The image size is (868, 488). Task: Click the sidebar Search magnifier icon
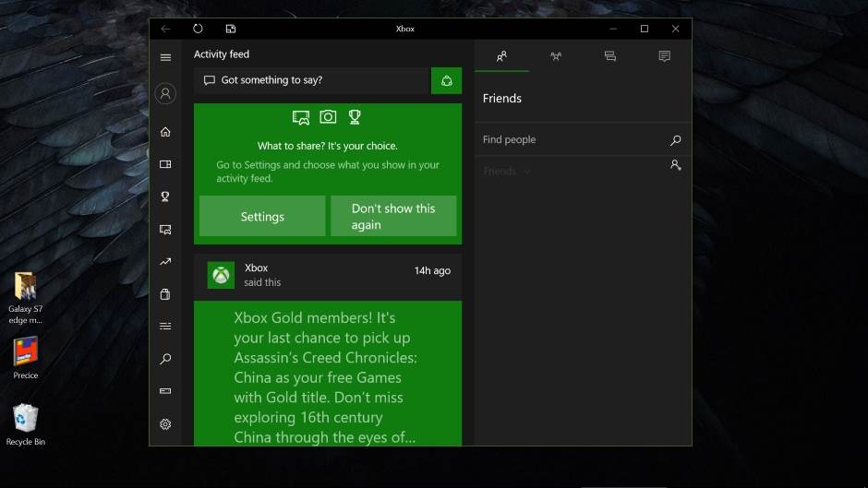coord(165,359)
